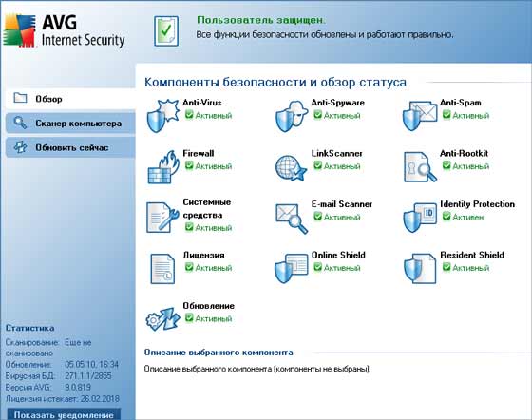Click the Компоненты безопасности и обзор статуса heading
Image resolution: width=532 pixels, height=420 pixels.
tap(275, 82)
